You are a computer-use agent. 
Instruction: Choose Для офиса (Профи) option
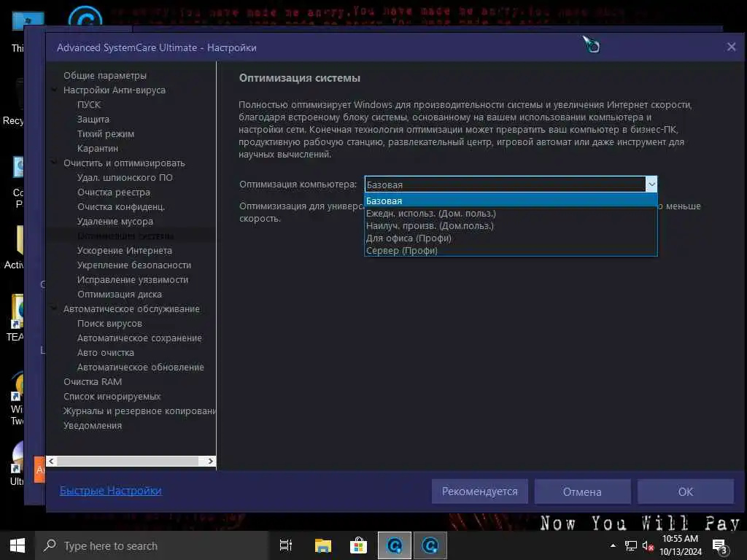pos(511,238)
